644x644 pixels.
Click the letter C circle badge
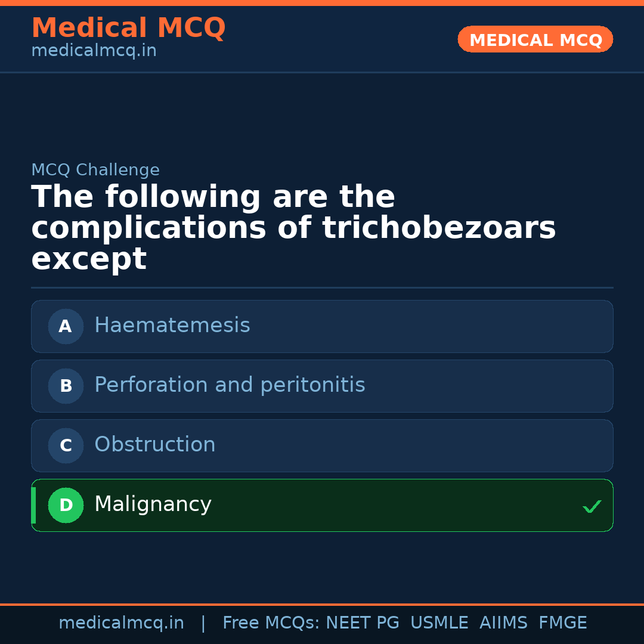click(x=66, y=445)
